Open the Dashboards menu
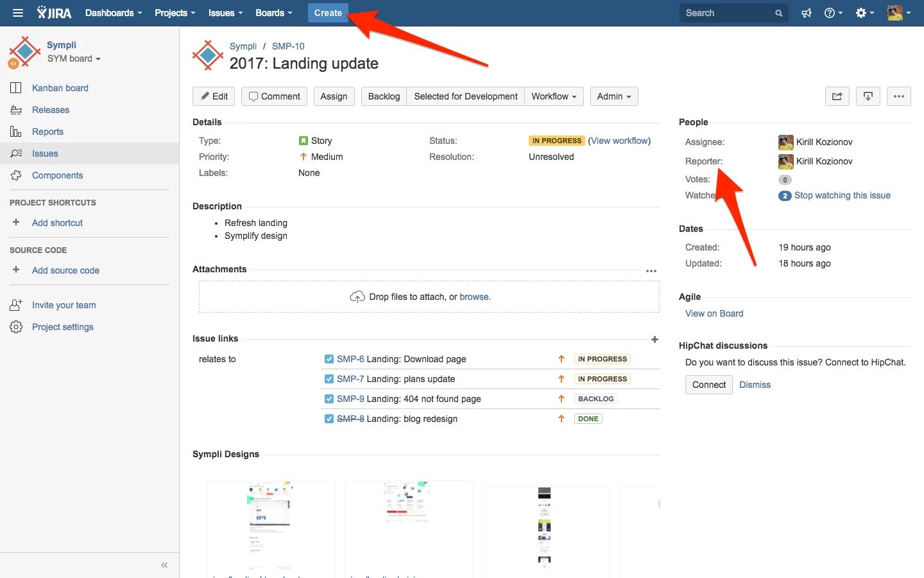924x578 pixels. tap(114, 13)
